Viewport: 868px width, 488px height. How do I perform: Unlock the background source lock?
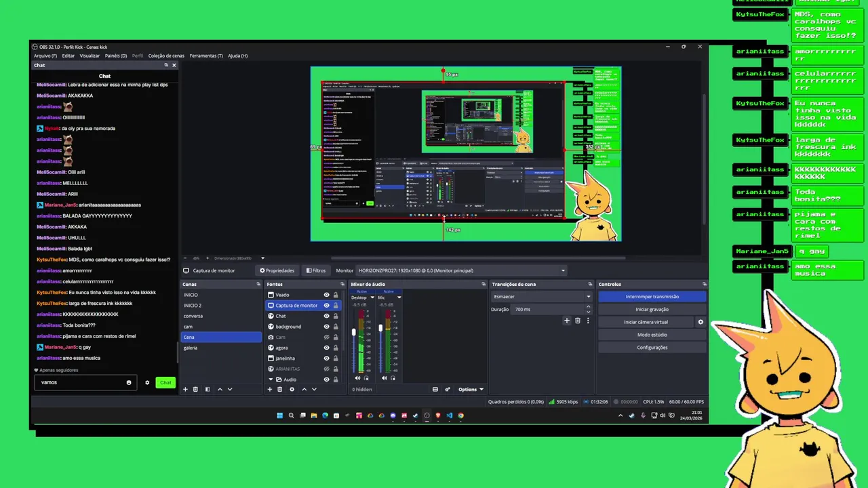pyautogui.click(x=336, y=327)
